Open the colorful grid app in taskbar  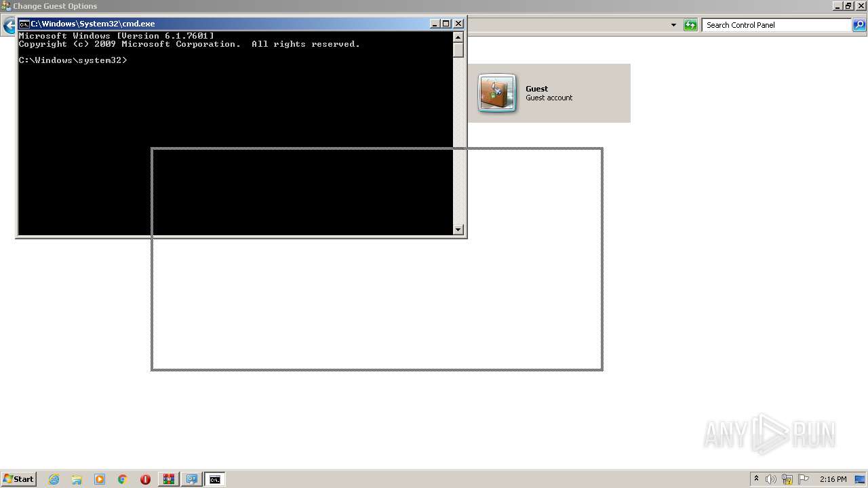coord(168,479)
